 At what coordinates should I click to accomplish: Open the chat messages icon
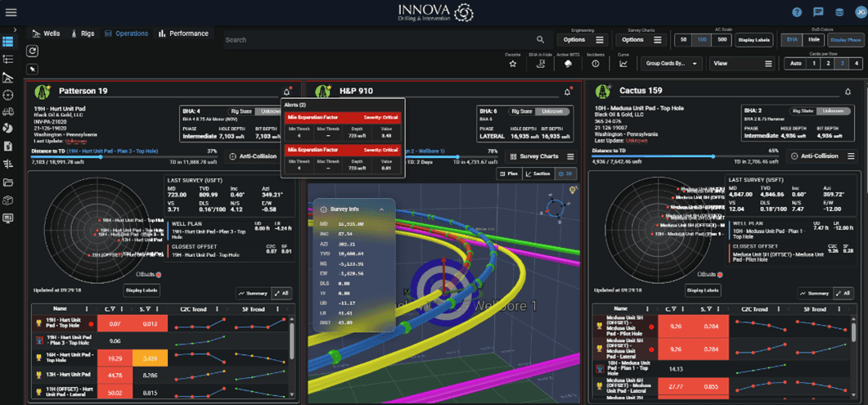coord(818,12)
